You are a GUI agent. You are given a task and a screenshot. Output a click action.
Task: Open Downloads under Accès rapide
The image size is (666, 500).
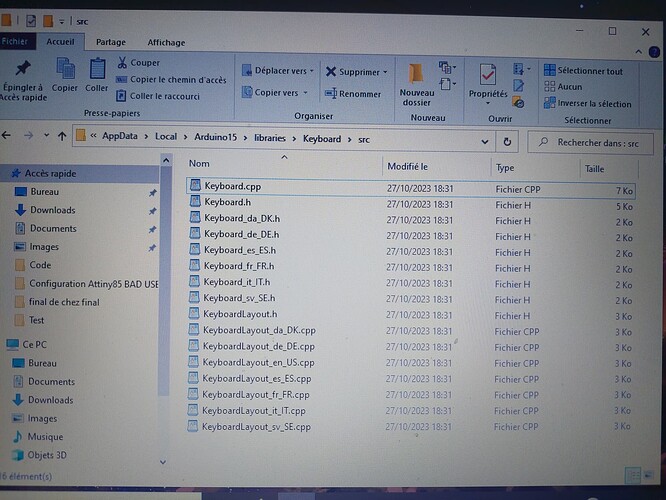point(53,210)
